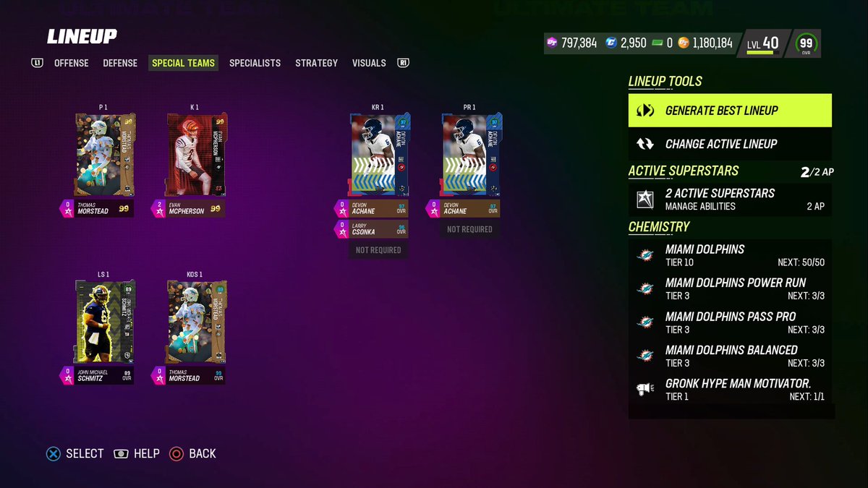Select the PR1 Devon Achane card
868x488 pixels.
pyautogui.click(x=471, y=154)
